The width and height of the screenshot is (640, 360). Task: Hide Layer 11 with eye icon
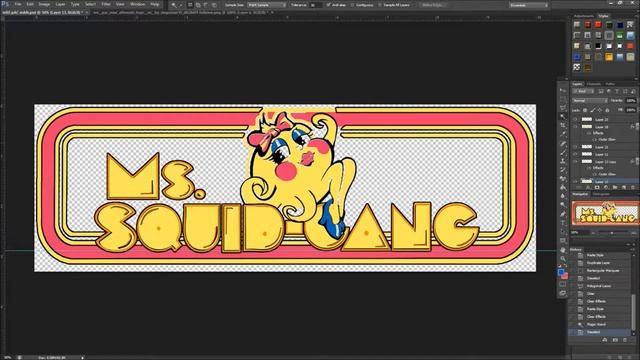pos(575,154)
